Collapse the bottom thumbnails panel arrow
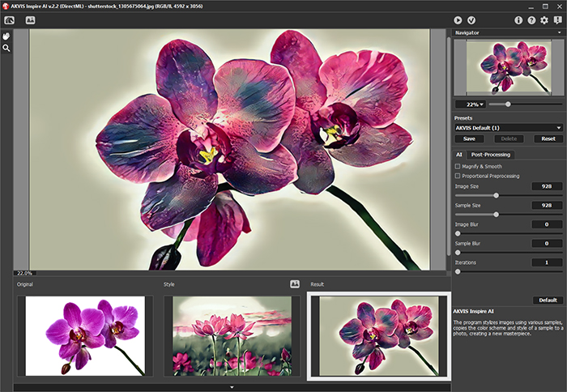 232,387
